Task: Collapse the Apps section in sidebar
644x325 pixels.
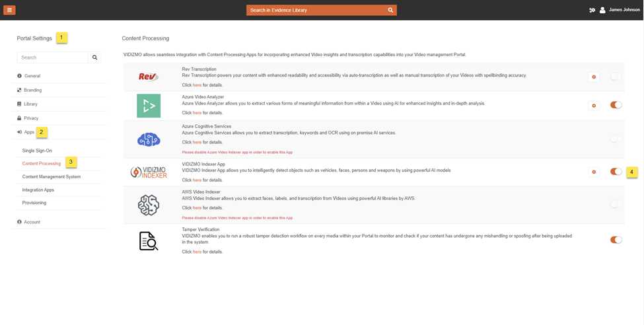Action: click(28, 132)
